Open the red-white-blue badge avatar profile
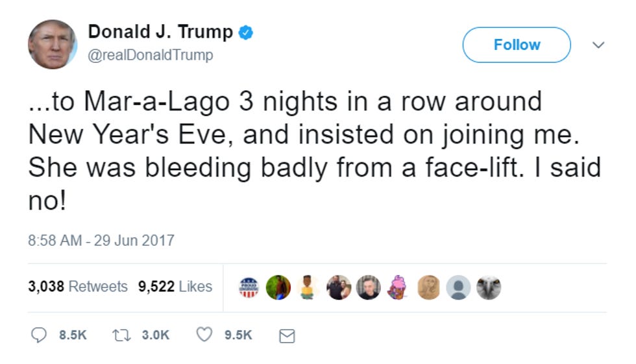The width and height of the screenshot is (636, 364). [249, 287]
